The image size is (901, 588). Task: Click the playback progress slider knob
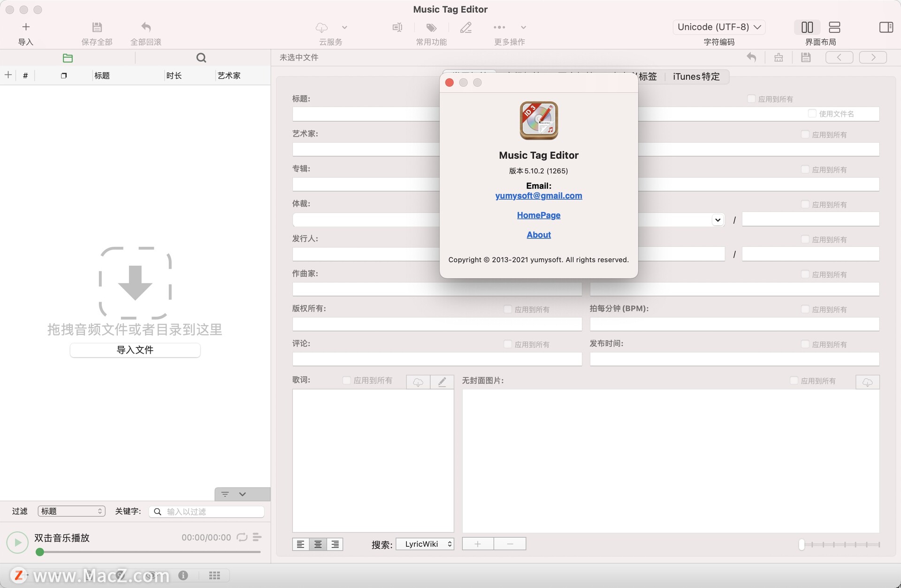40,552
